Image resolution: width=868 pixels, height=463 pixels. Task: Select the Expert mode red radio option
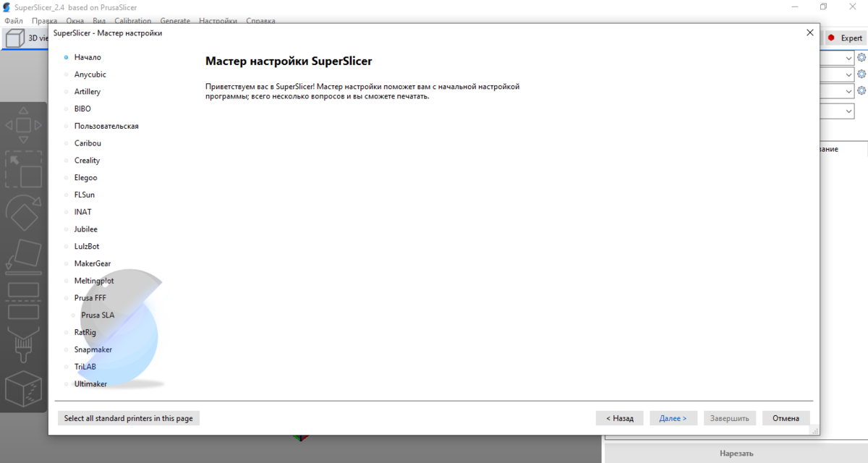tap(844, 38)
